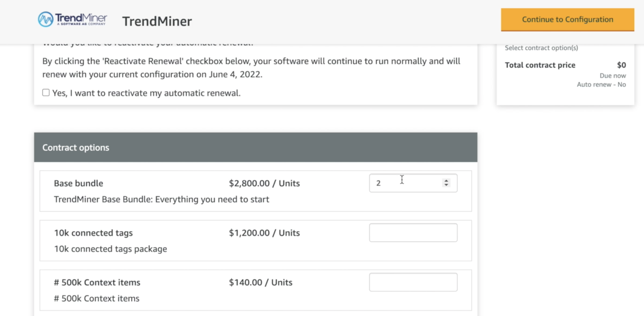Image resolution: width=644 pixels, height=316 pixels.
Task: Click the 10k connected tags quantity field
Action: [x=413, y=233]
